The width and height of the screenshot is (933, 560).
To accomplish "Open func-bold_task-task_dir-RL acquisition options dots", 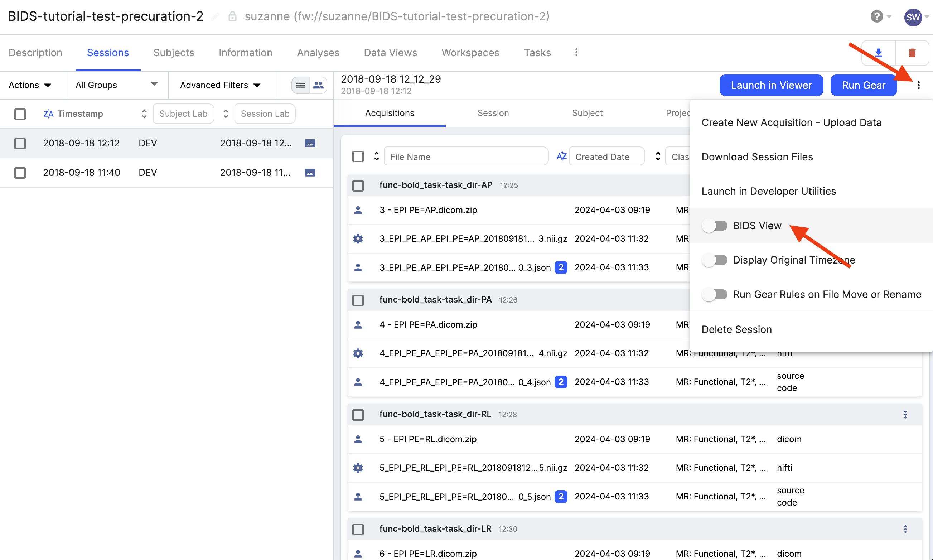I will (x=905, y=415).
